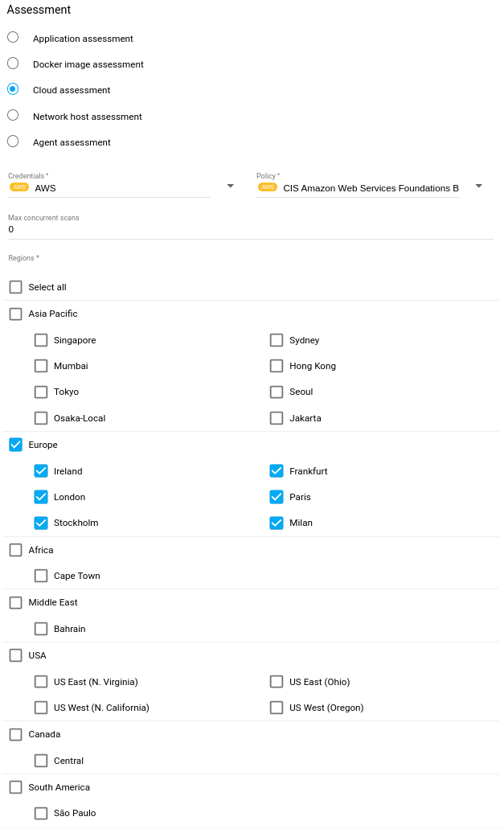Check the Singapore region box

click(x=41, y=340)
